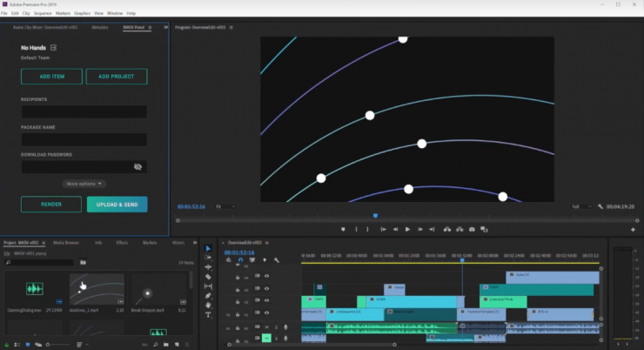Click the UPLOAD & SEND button
Image resolution: width=644 pixels, height=350 pixels.
117,205
